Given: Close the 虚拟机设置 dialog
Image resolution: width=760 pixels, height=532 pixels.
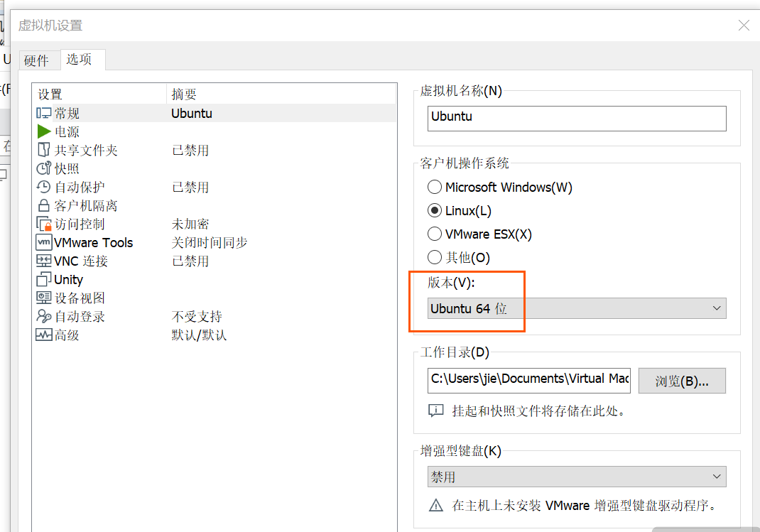Looking at the screenshot, I should point(744,25).
